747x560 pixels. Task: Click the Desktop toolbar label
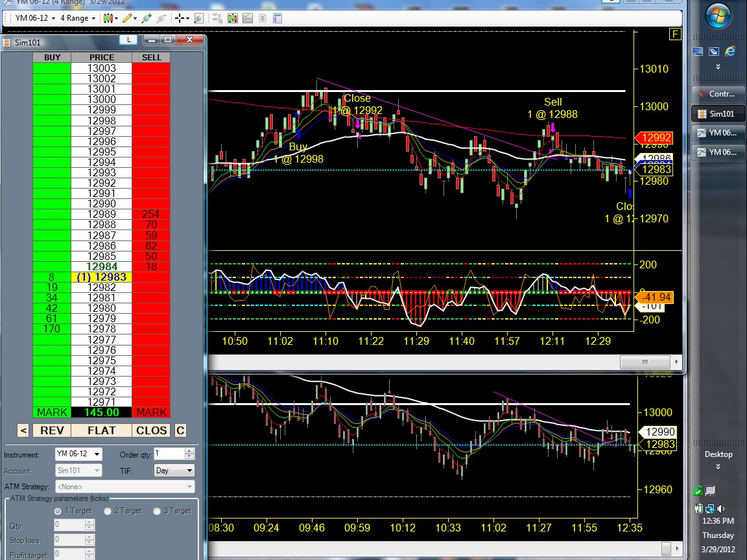click(718, 454)
